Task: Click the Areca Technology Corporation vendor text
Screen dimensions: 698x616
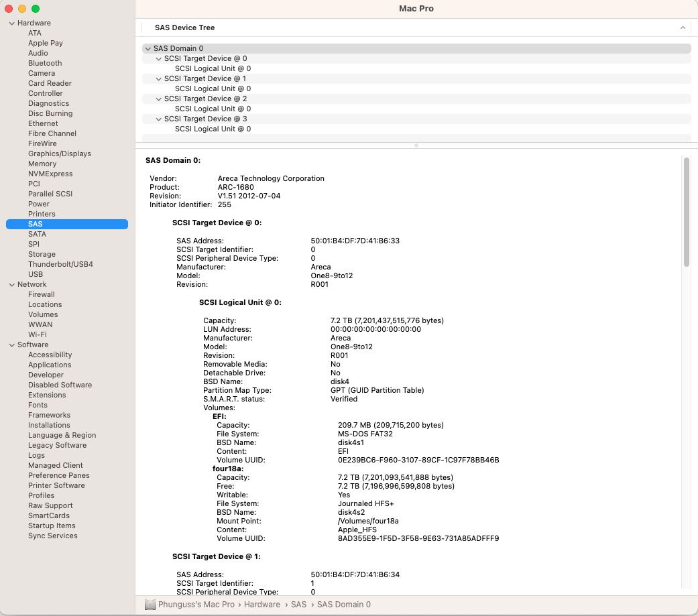Action: tap(271, 178)
